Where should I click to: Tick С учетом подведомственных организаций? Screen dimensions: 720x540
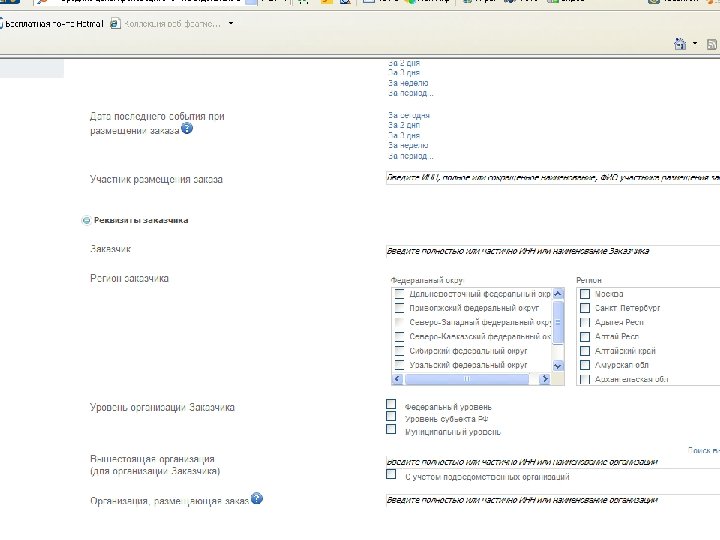(x=391, y=474)
